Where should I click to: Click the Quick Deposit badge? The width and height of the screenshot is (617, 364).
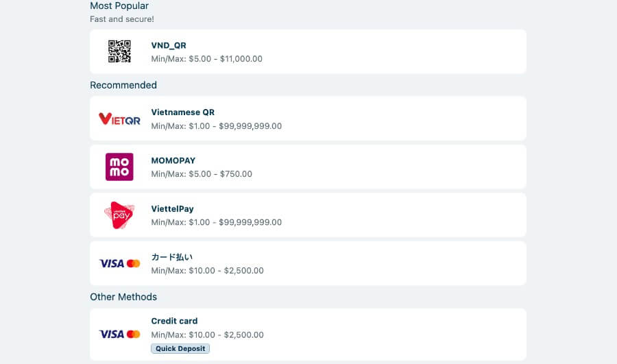point(180,349)
